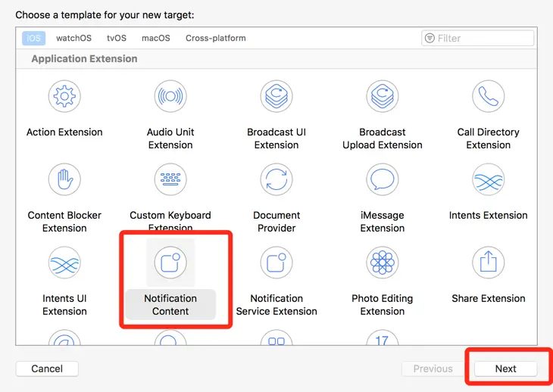
Task: Click the Action Extension label
Action: pos(64,132)
